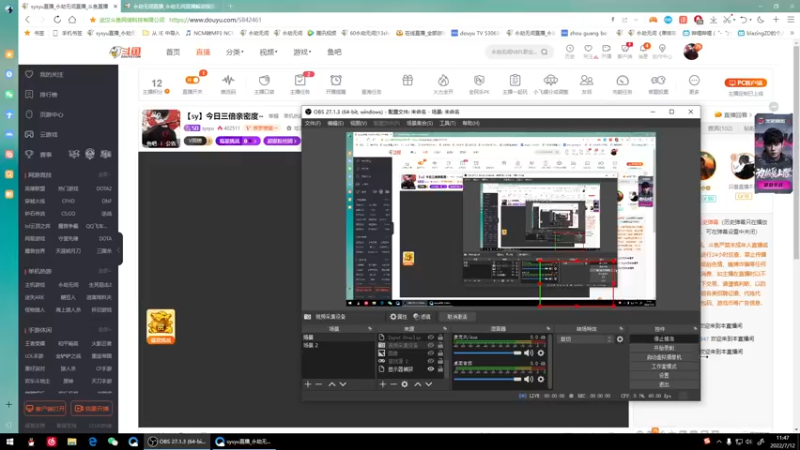Viewport: 800px width, 450px height.
Task: Open microphone/Aux audio settings gear
Action: point(541,353)
